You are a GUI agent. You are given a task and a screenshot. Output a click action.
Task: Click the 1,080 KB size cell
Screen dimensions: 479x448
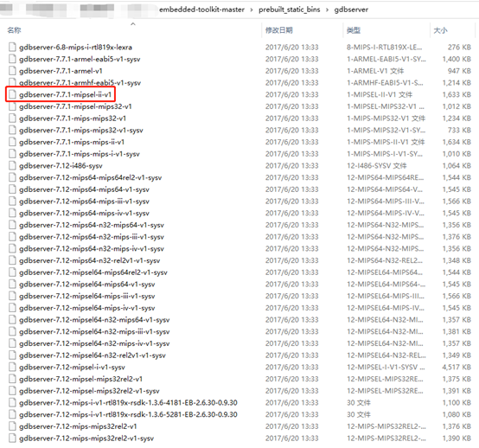(x=457, y=414)
